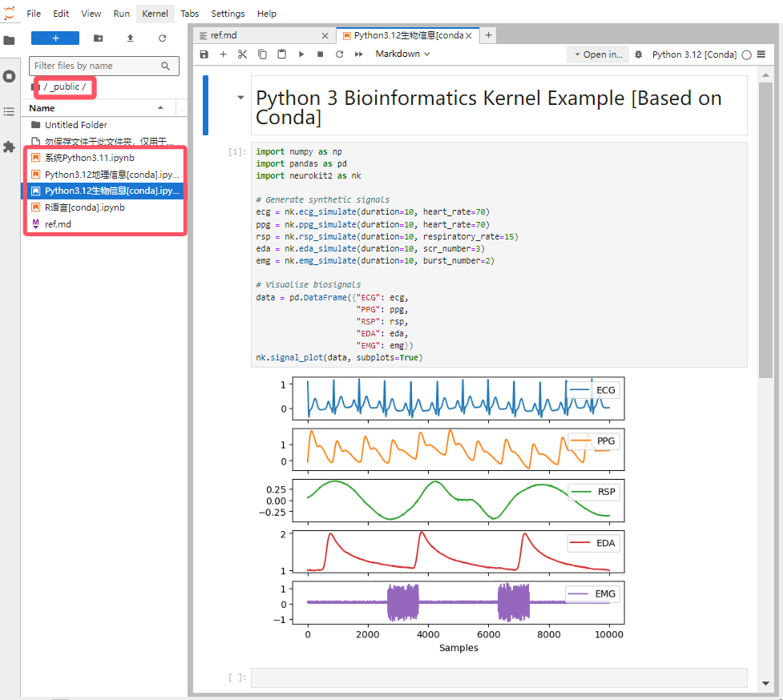783x700 pixels.
Task: Open the notebook toolbar hamburger menu
Action: coord(761,54)
